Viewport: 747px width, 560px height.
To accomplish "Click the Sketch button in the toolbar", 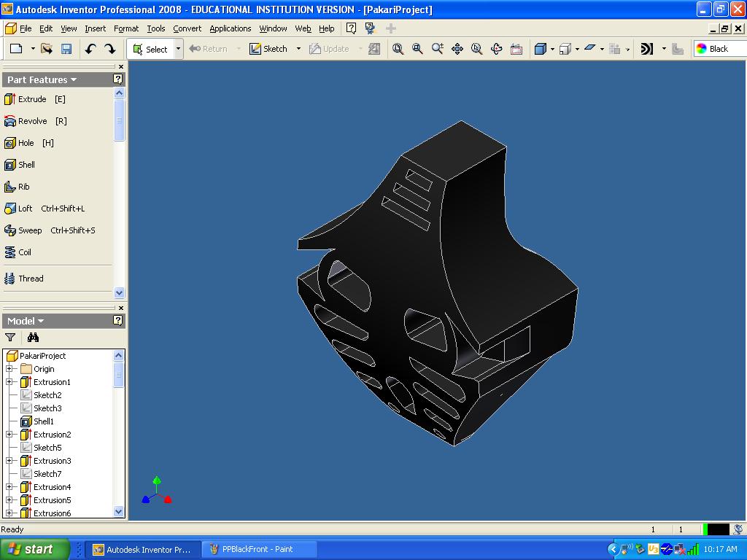I will pos(268,49).
